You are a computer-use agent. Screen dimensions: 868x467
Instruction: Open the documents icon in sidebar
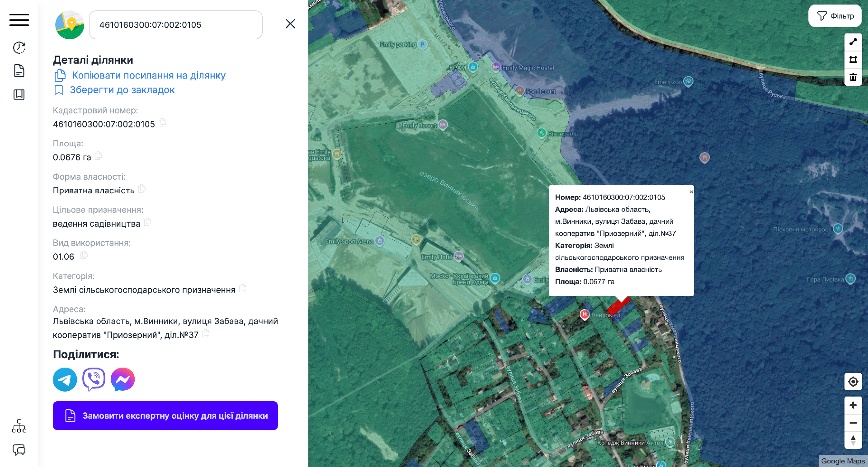19,71
